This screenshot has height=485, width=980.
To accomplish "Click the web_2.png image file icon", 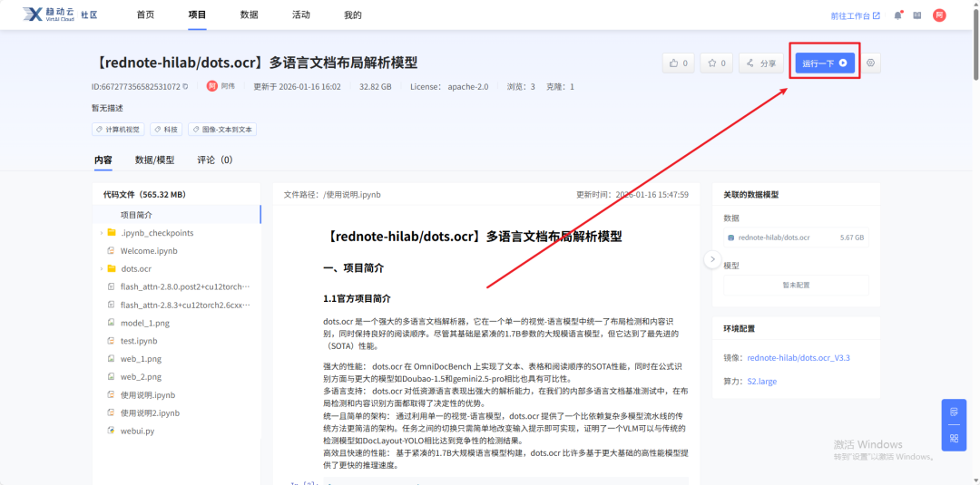I will pyautogui.click(x=112, y=377).
